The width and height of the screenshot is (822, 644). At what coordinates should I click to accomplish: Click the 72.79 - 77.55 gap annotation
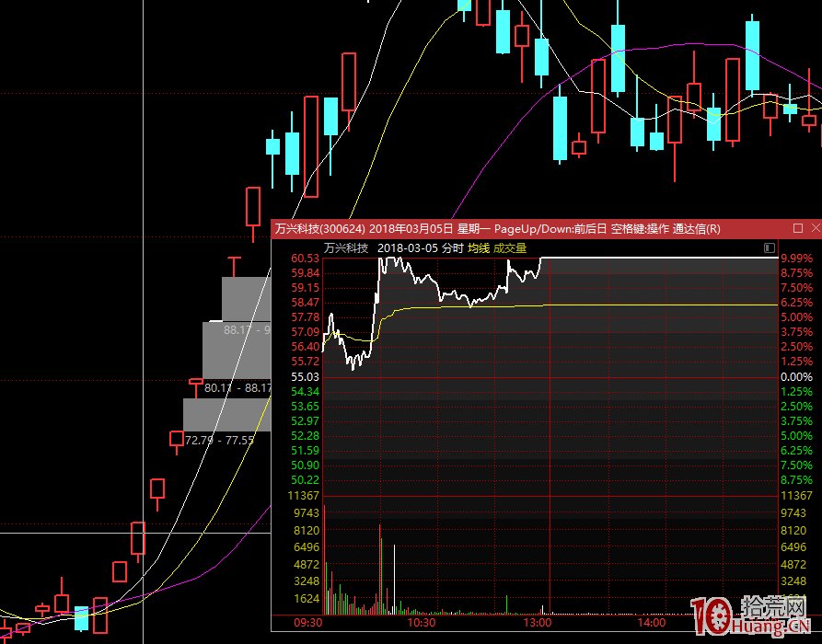tap(220, 440)
